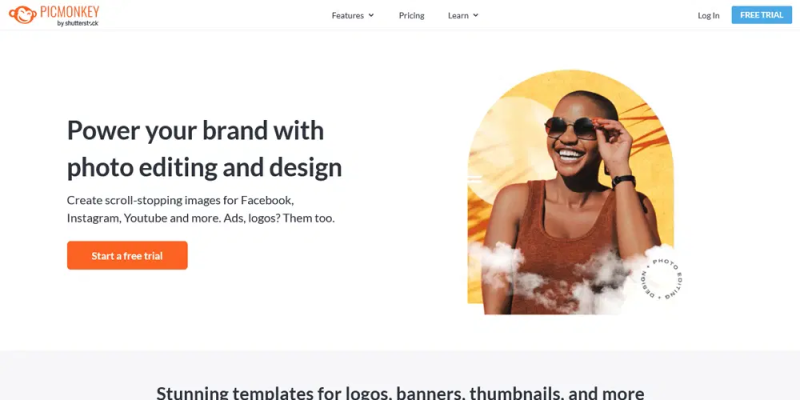Click the white double-line decoration on arch

tap(474, 179)
